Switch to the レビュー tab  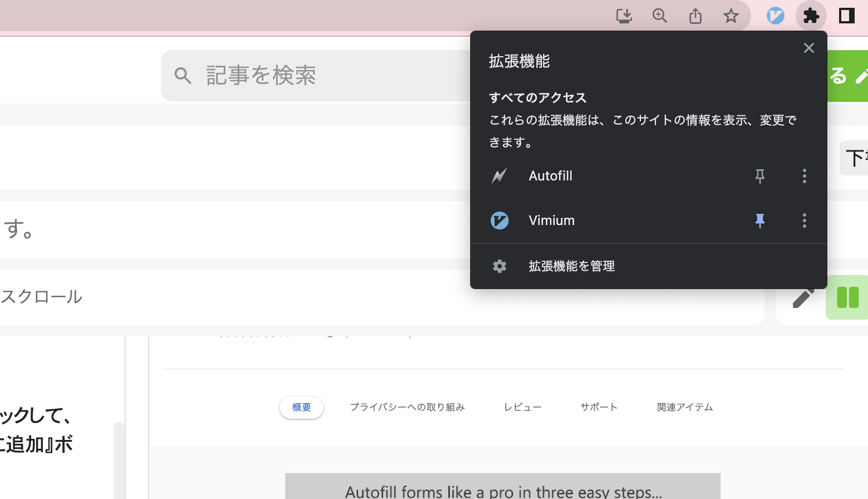click(522, 407)
